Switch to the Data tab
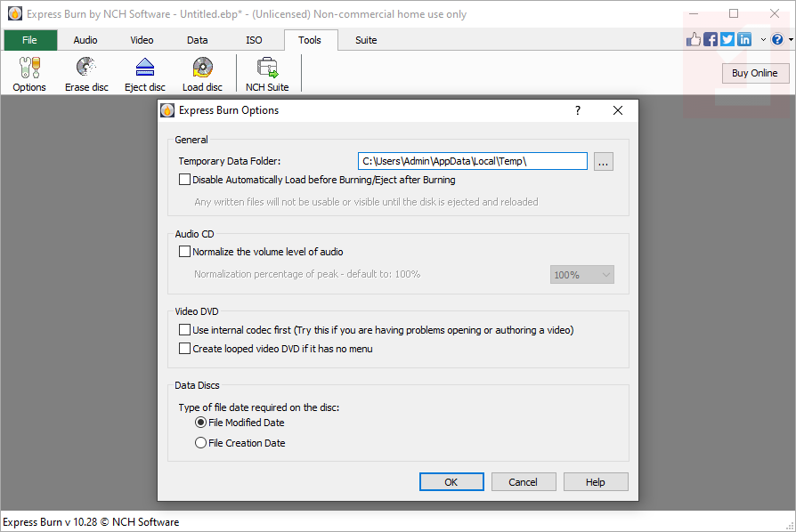This screenshot has height=532, width=796. point(197,40)
